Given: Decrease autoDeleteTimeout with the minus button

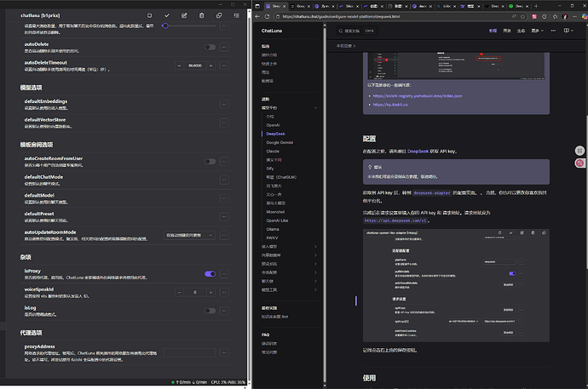Looking at the screenshot, I should point(179,66).
